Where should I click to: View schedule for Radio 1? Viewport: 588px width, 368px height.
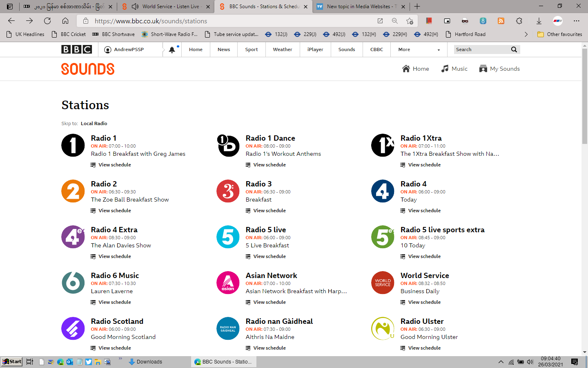(111, 165)
